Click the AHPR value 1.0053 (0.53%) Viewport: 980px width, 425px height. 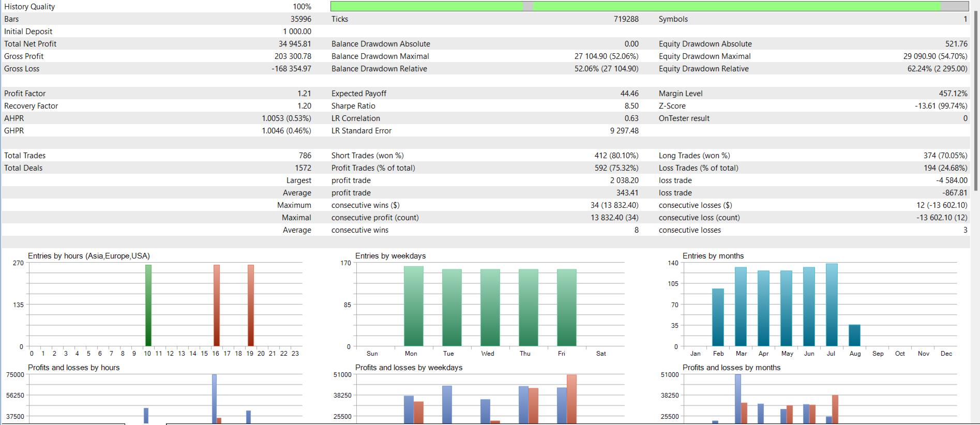coord(287,118)
